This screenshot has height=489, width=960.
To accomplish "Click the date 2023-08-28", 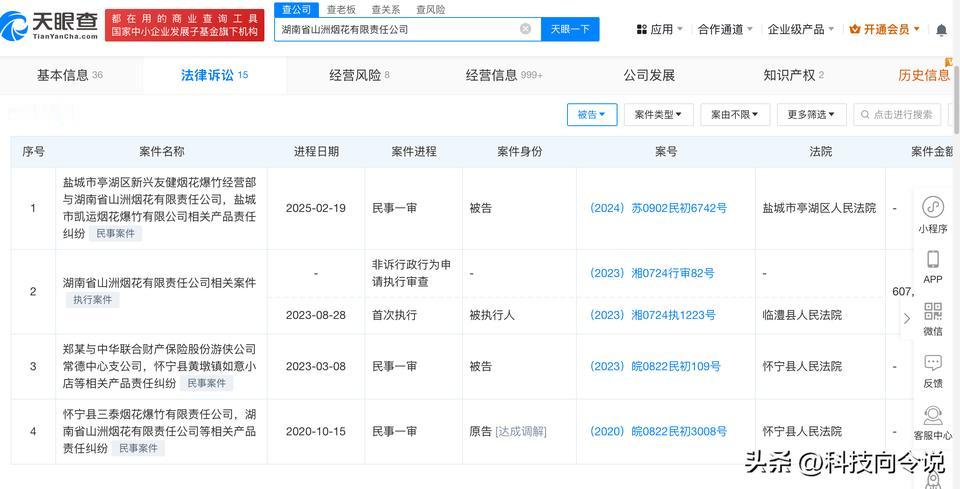I will 316,315.
